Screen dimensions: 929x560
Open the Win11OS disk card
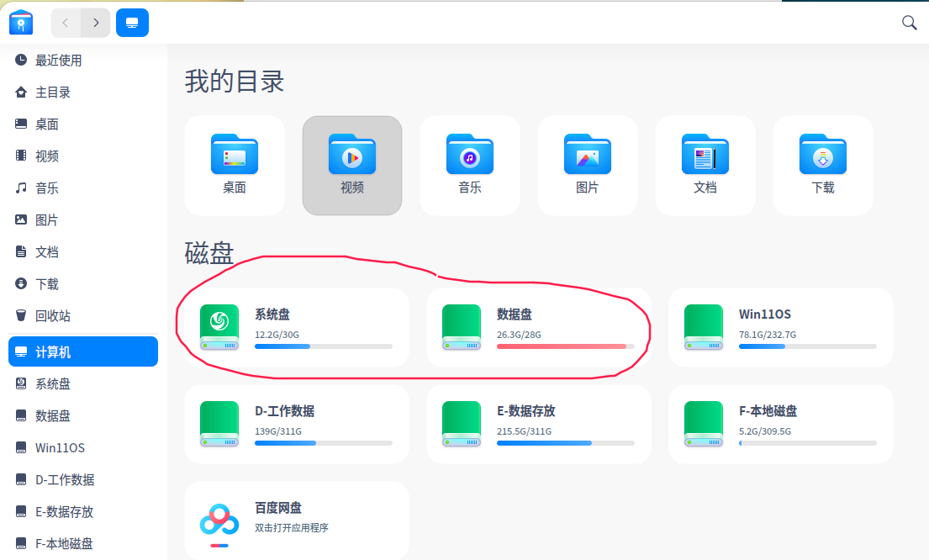pos(780,329)
